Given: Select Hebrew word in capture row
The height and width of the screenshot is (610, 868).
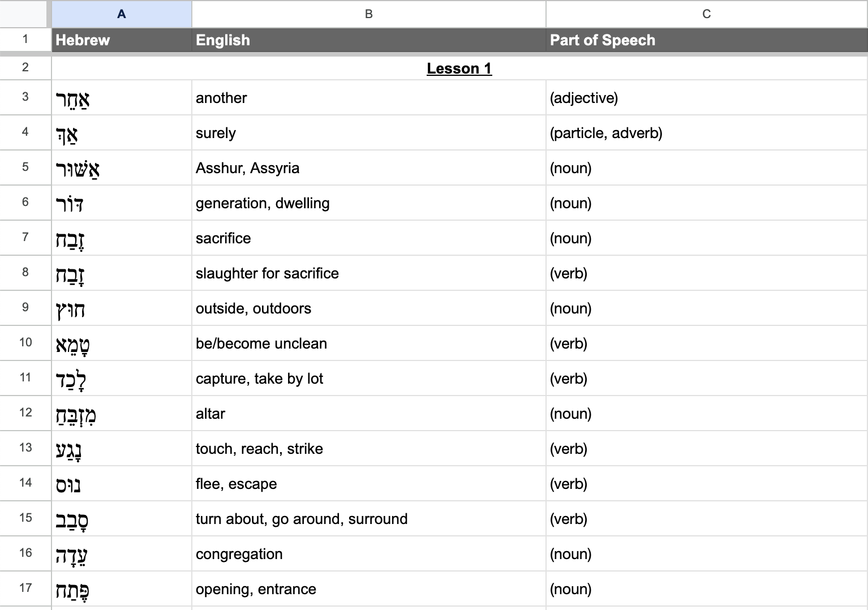Looking at the screenshot, I should click(x=122, y=379).
